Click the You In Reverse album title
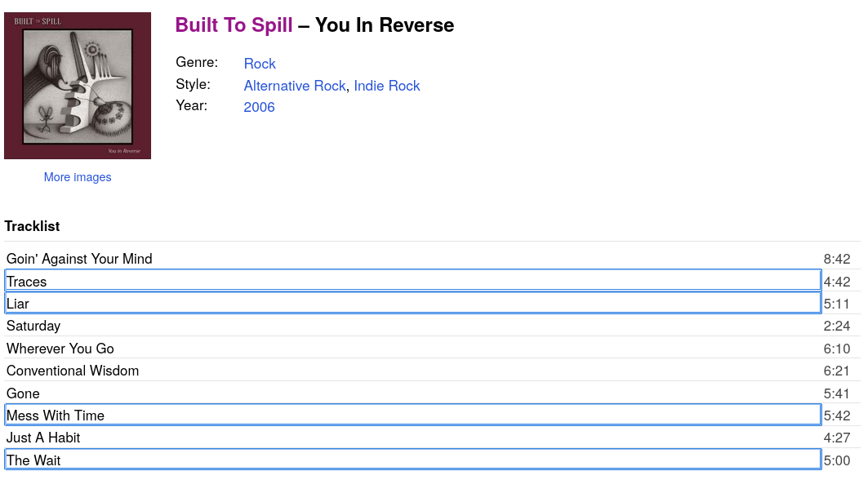The width and height of the screenshot is (868, 480). [x=385, y=25]
